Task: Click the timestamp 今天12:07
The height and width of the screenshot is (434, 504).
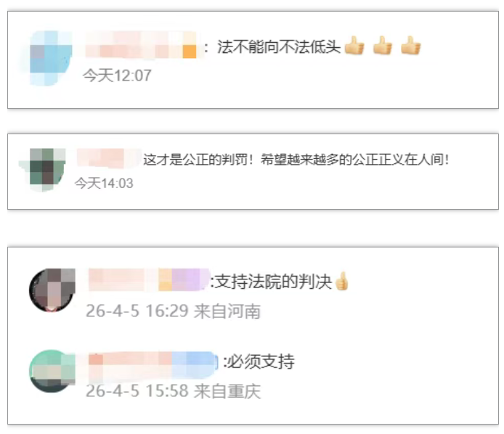Action: click(117, 75)
